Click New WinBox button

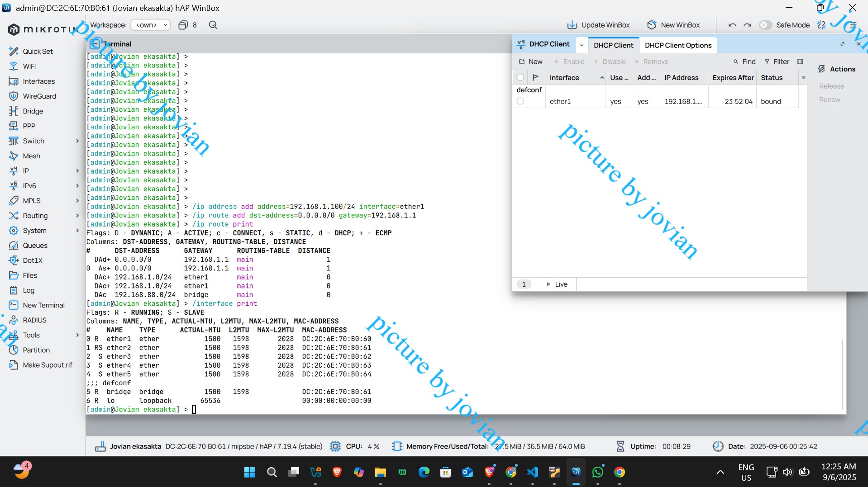(673, 25)
